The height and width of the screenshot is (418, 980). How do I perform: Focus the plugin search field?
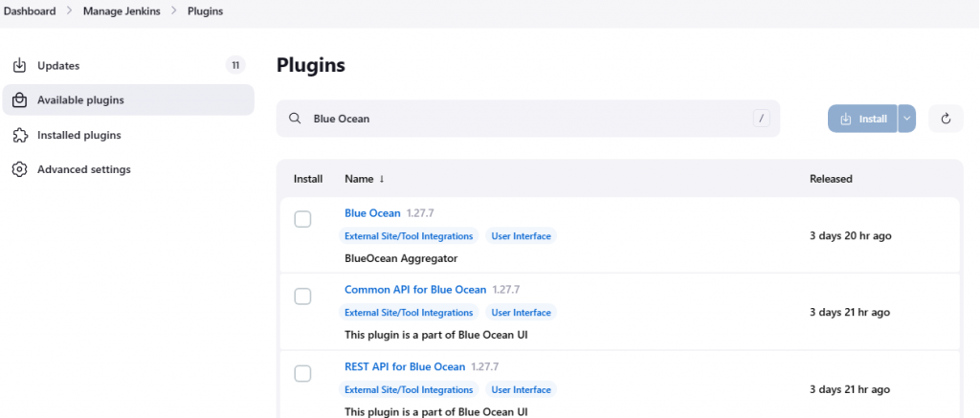(526, 119)
